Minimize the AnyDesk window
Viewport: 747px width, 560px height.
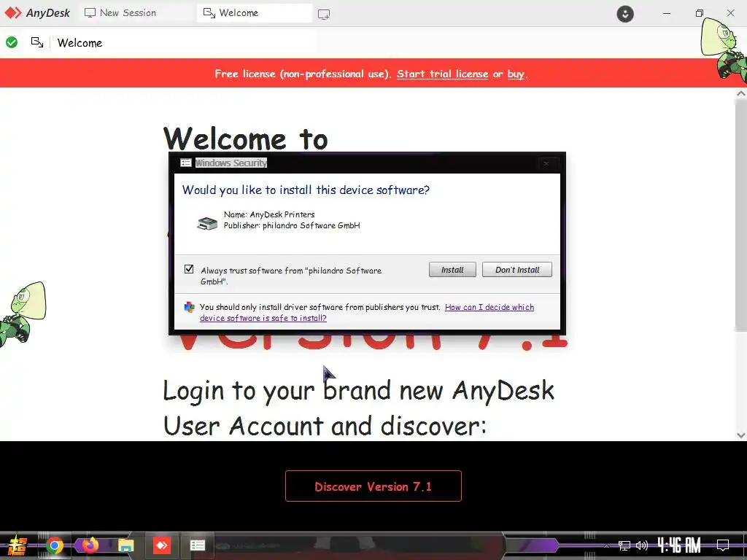667,13
